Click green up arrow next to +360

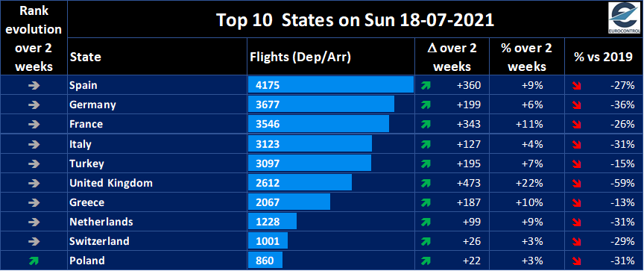(426, 86)
